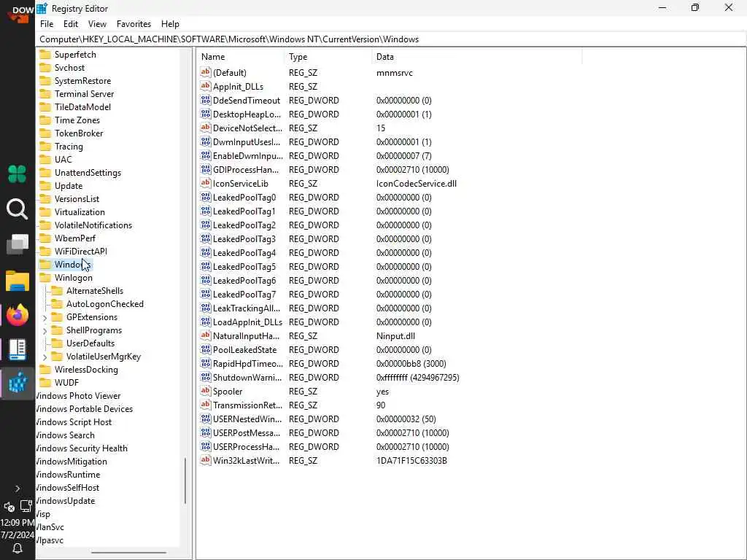Image resolution: width=747 pixels, height=560 pixels.
Task: Select the SystemRestore key
Action: [x=83, y=81]
